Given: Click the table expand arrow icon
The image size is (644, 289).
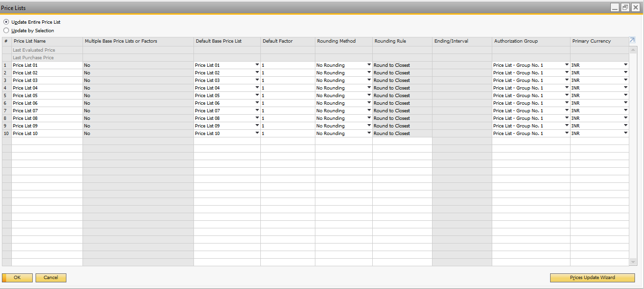Looking at the screenshot, I should click(x=632, y=40).
